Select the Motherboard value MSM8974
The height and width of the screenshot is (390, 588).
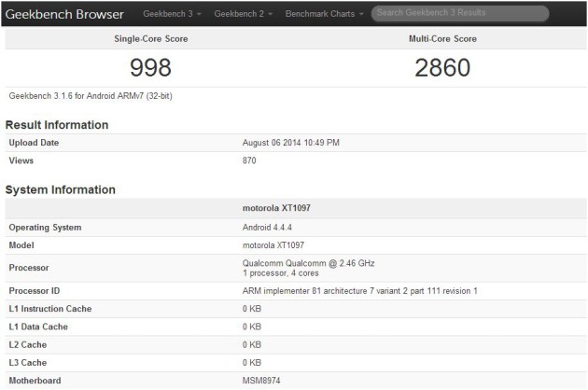point(261,381)
